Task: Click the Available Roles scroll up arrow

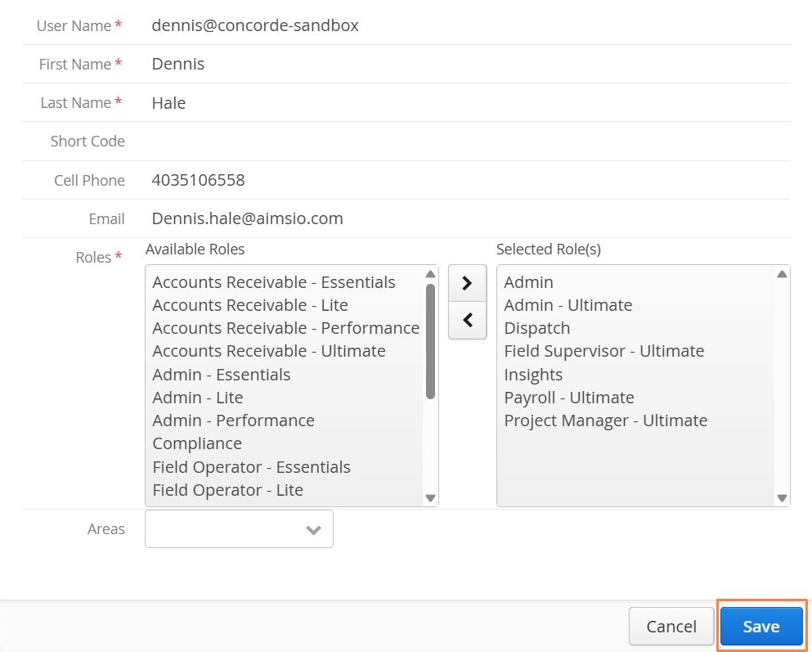Action: pyautogui.click(x=430, y=274)
